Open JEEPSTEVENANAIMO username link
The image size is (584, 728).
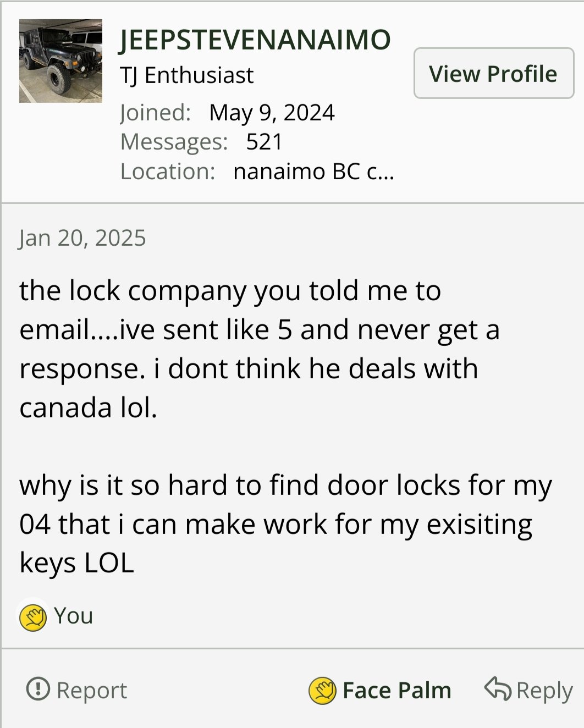pos(255,40)
